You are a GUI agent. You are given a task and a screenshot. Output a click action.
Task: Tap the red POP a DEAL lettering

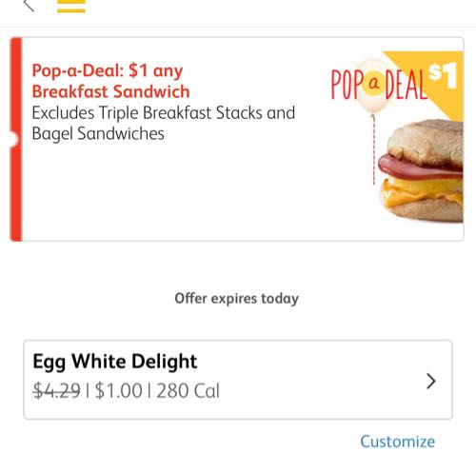coord(379,84)
